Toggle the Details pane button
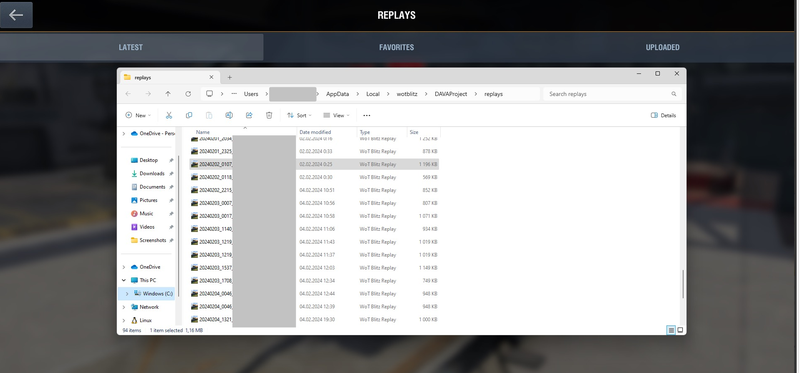Image resolution: width=800 pixels, height=373 pixels. point(663,115)
